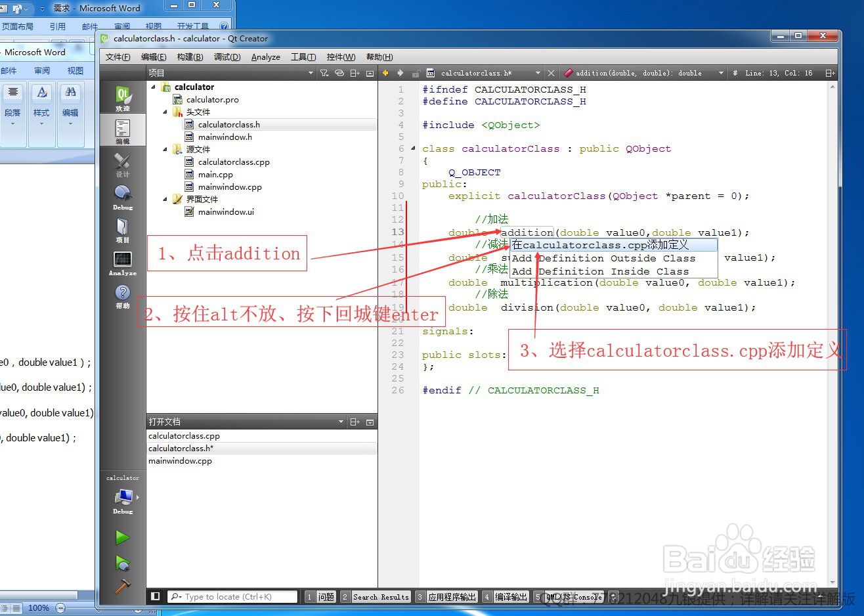864x616 pixels.
Task: Click the Type to locate field
Action: coord(234,596)
